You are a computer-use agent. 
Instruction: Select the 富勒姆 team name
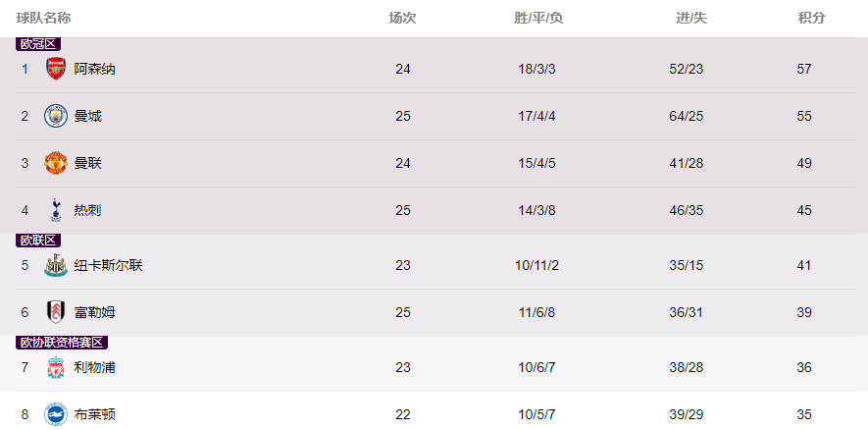(x=95, y=312)
